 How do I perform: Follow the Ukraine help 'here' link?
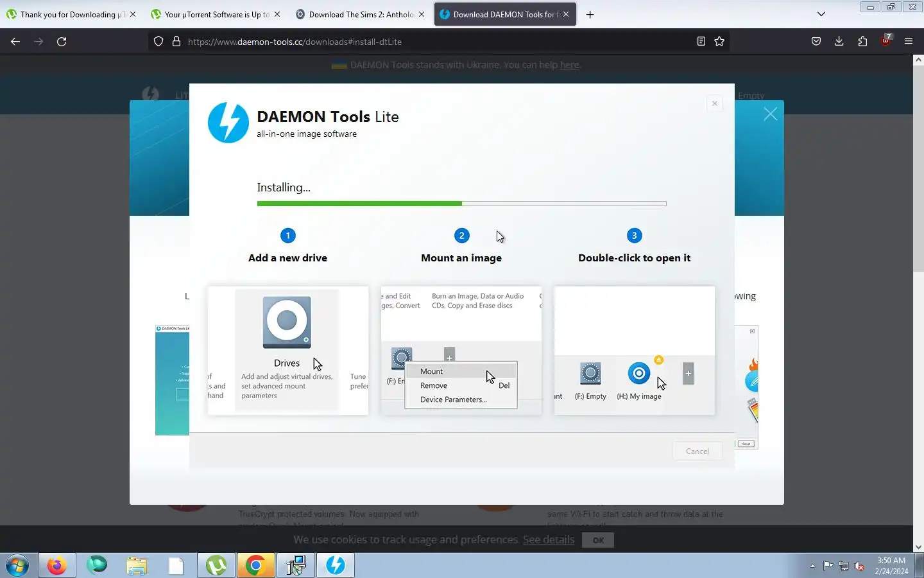point(569,65)
